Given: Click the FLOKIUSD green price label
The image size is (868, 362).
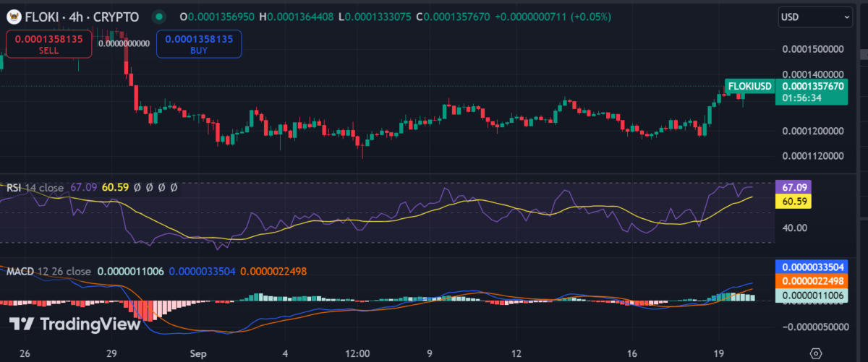Looking at the screenshot, I should pos(749,87).
